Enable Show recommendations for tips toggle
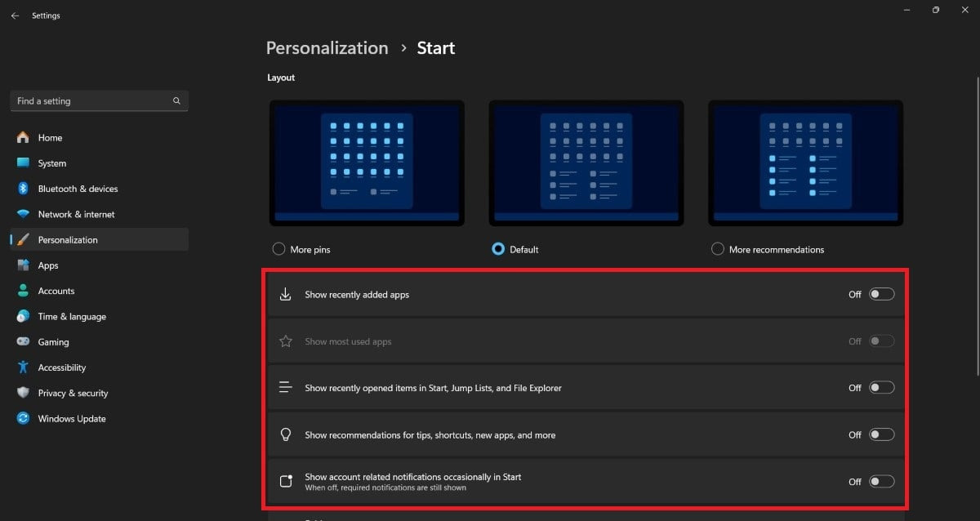 (x=881, y=434)
